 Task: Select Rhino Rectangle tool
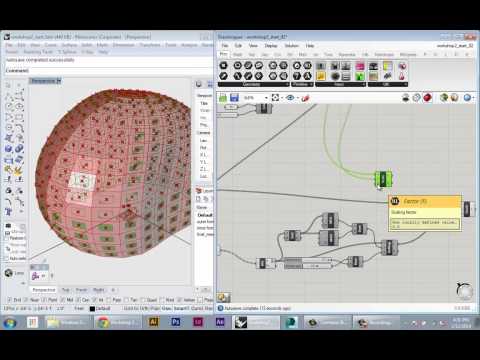[x=19, y=117]
